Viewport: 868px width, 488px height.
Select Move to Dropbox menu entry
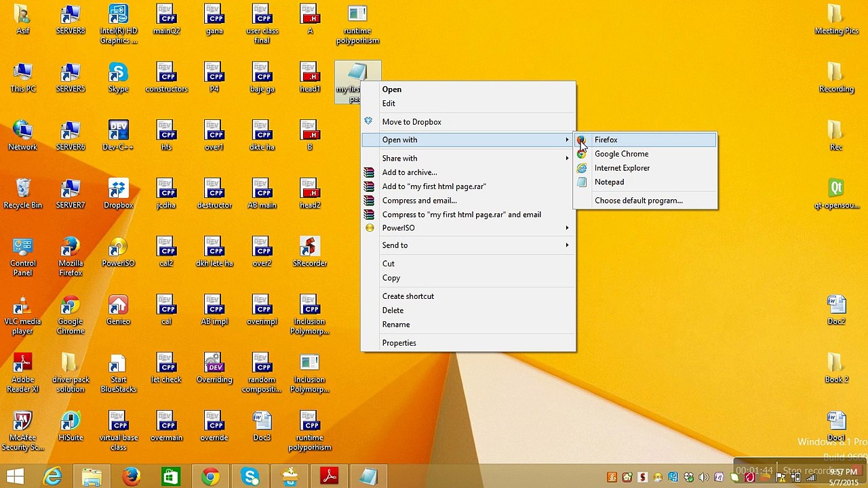pyautogui.click(x=468, y=122)
